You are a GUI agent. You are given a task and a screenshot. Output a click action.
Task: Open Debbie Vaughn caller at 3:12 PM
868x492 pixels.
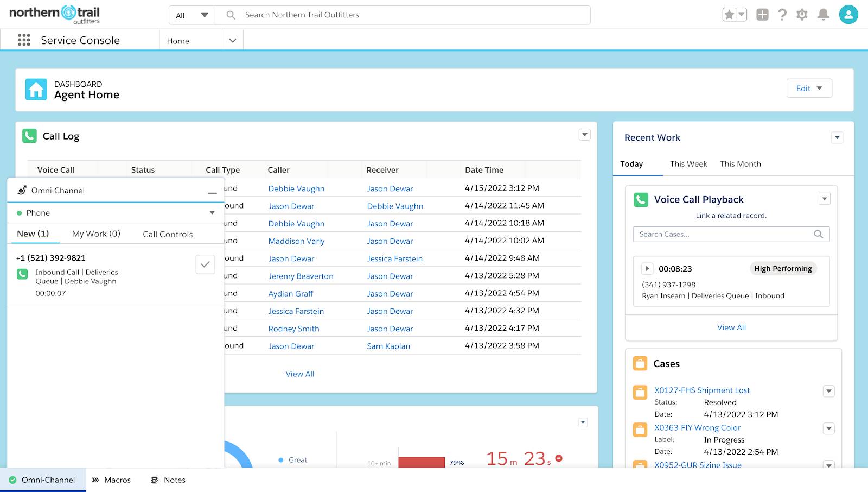(296, 188)
